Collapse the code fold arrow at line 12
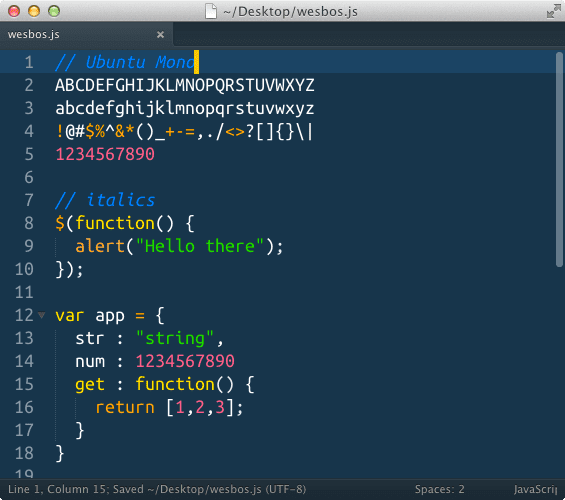565x500 pixels. click(x=42, y=315)
